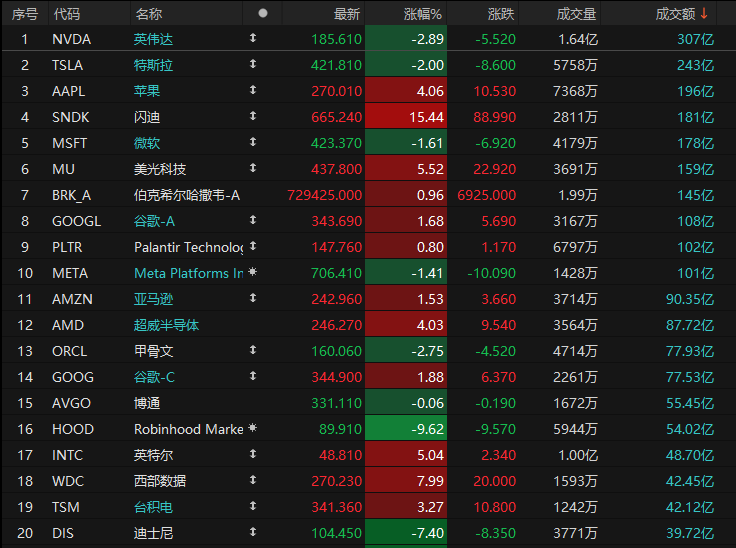Open the 谷歌-C stock link
Image resolution: width=736 pixels, height=548 pixels.
click(x=154, y=377)
